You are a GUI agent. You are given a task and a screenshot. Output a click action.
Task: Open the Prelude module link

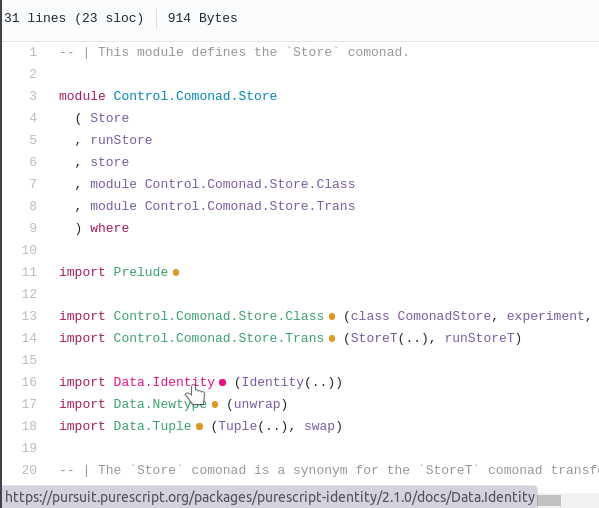[x=141, y=272]
